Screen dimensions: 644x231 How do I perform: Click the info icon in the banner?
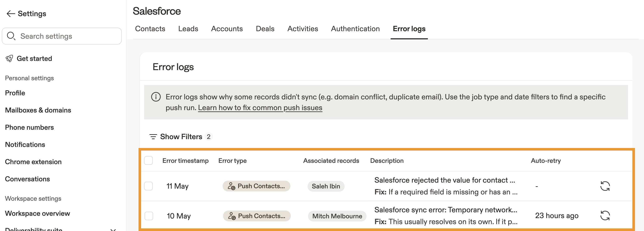point(156,97)
